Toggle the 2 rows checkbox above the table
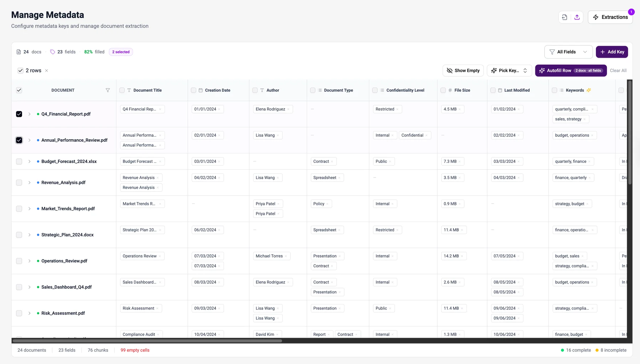This screenshot has height=364, width=640. [x=21, y=71]
